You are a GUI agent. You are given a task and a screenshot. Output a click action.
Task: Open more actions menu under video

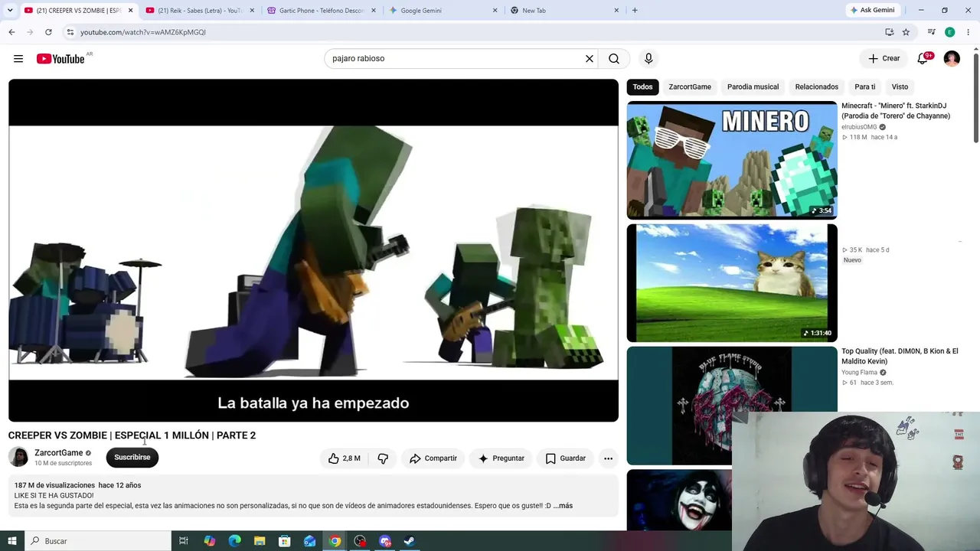608,458
